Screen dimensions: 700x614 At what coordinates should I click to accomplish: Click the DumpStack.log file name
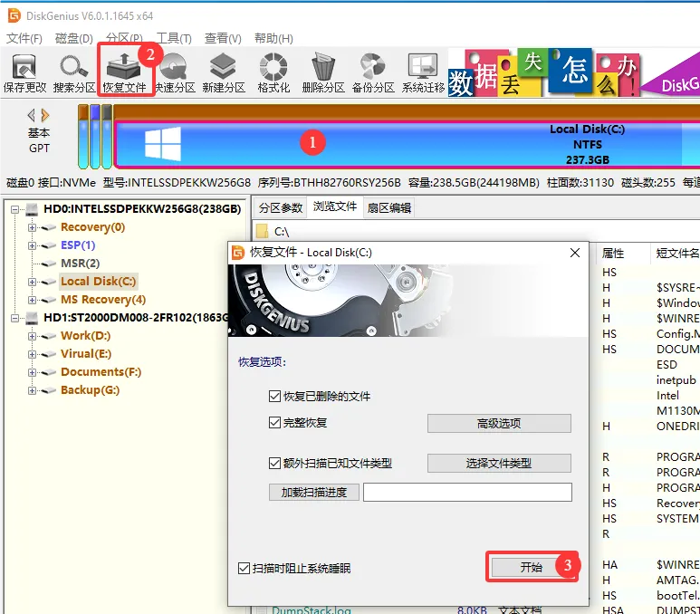pos(312,610)
